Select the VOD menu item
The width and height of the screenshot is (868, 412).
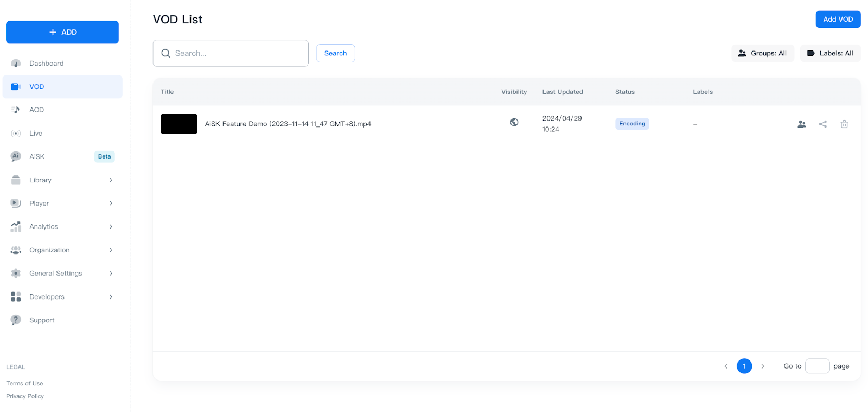pyautogui.click(x=37, y=87)
